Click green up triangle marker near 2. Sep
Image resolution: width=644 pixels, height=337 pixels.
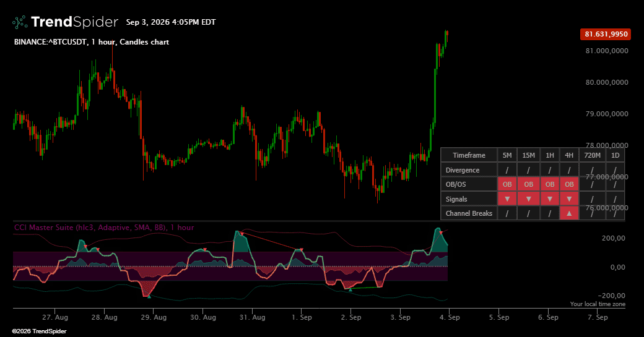(350, 290)
